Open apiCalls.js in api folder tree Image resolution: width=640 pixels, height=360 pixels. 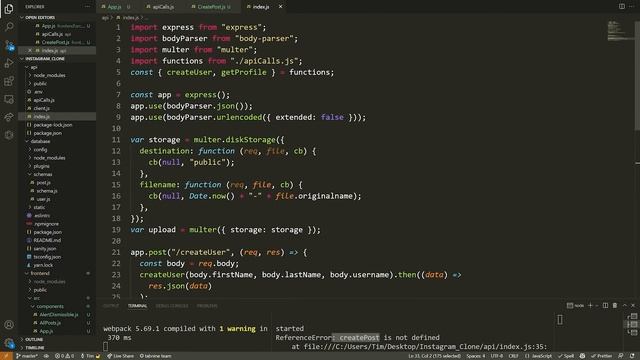click(57, 100)
